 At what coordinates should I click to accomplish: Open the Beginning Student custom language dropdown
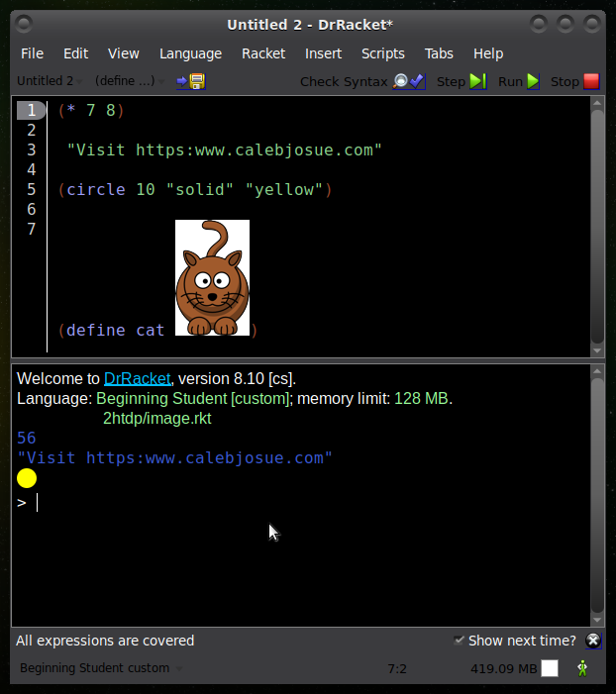(101, 668)
